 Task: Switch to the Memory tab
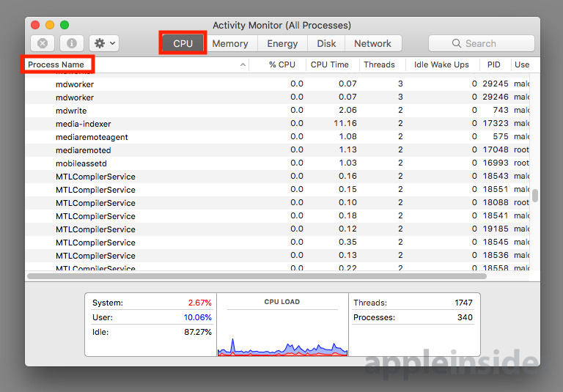click(x=230, y=43)
